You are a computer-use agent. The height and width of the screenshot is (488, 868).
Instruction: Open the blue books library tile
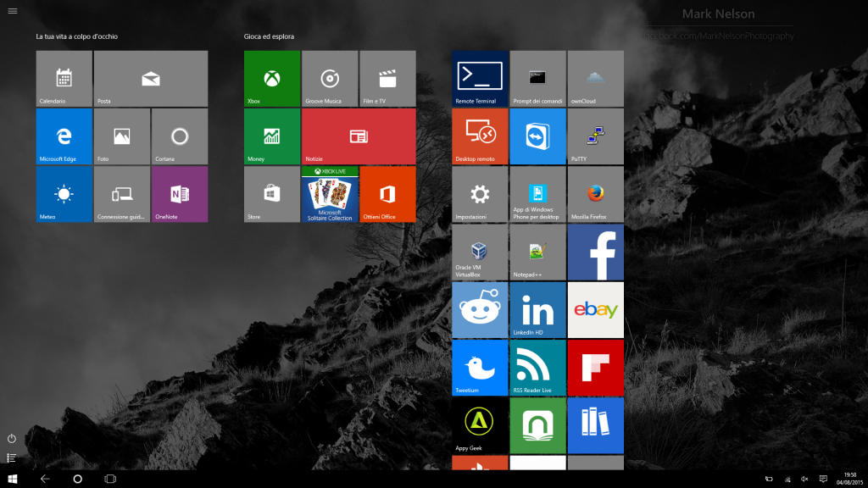[596, 425]
